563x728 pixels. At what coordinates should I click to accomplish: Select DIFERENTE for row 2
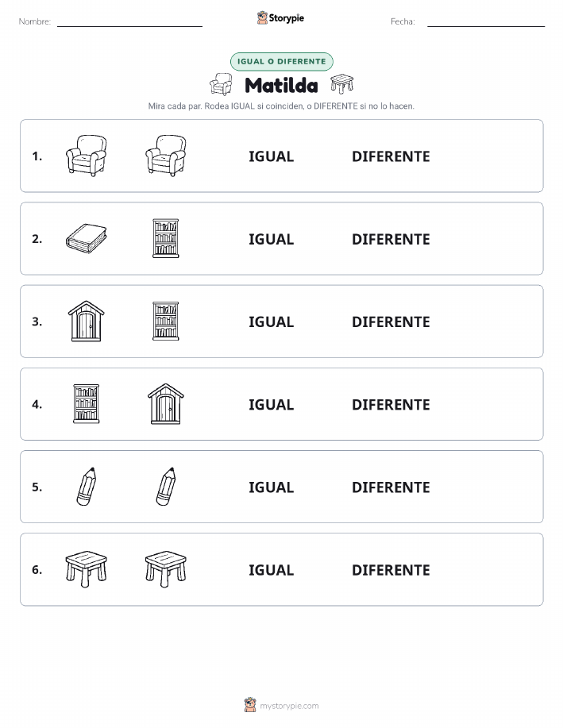391,239
